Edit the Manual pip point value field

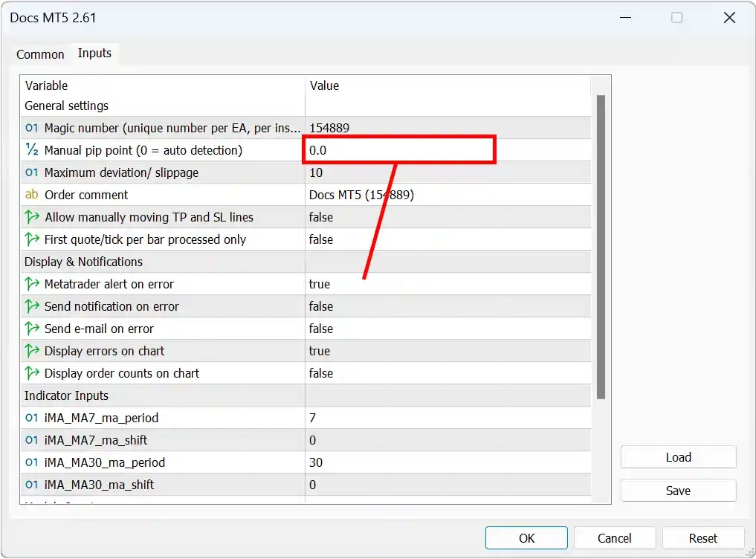pyautogui.click(x=399, y=150)
